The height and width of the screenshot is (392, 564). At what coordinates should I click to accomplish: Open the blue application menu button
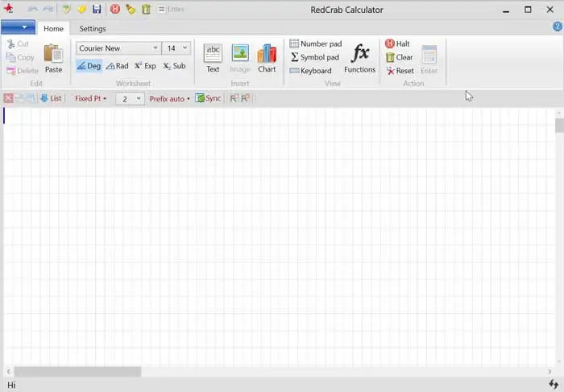(x=18, y=27)
